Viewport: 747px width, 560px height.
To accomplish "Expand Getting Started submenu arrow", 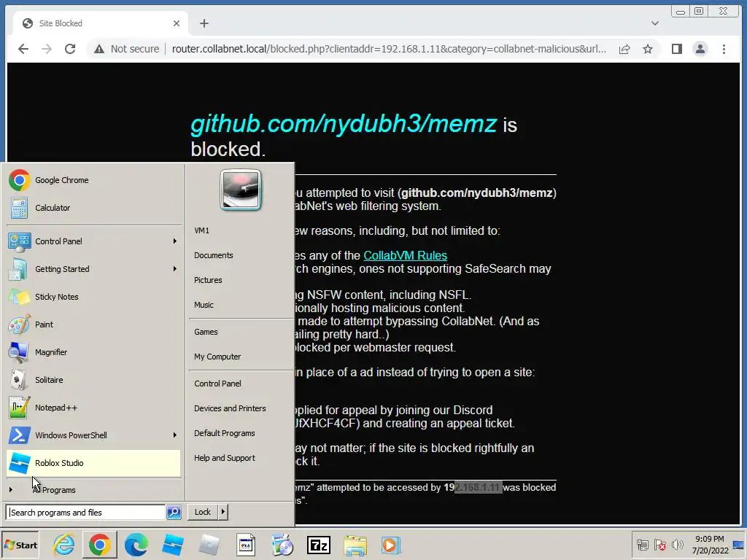I will 175,268.
